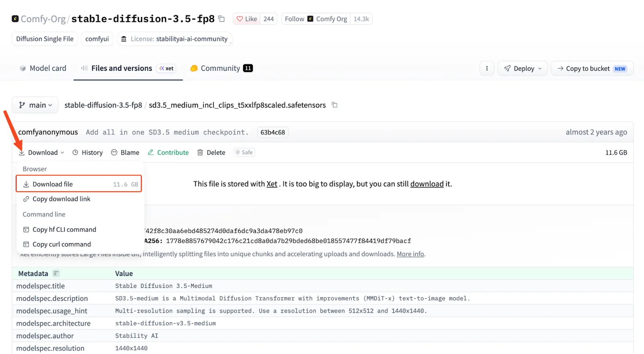644x354 pixels.
Task: Copy the model name next to stable-diffusion-3.5-fp8
Action: (221, 19)
